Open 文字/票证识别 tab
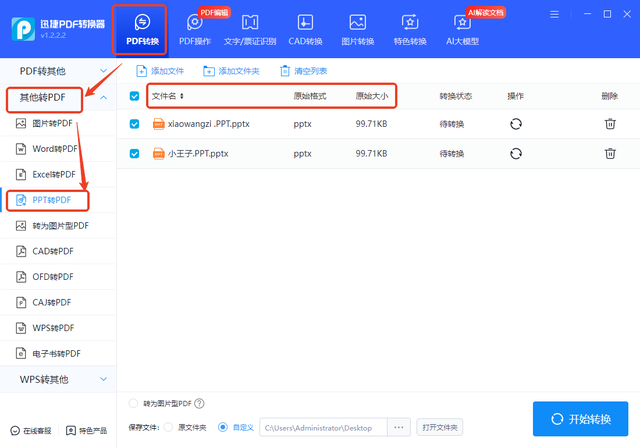The image size is (640, 448). (x=250, y=29)
